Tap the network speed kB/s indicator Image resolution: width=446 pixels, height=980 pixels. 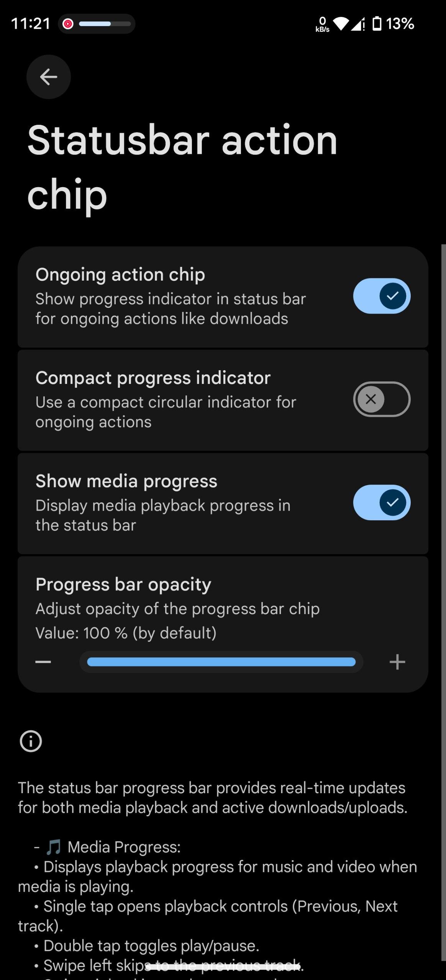tap(322, 24)
